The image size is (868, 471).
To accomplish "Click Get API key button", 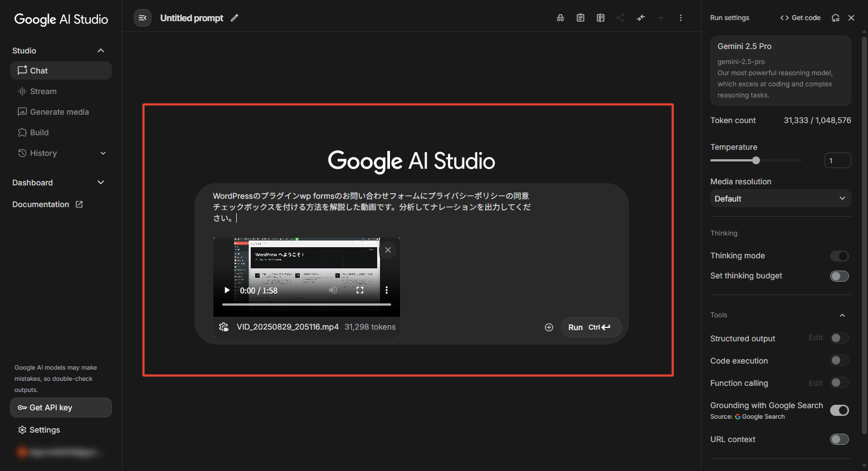I will click(61, 408).
